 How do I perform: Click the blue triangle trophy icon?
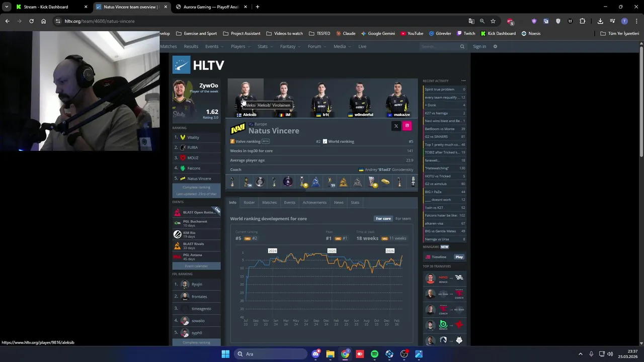pyautogui.click(x=315, y=182)
